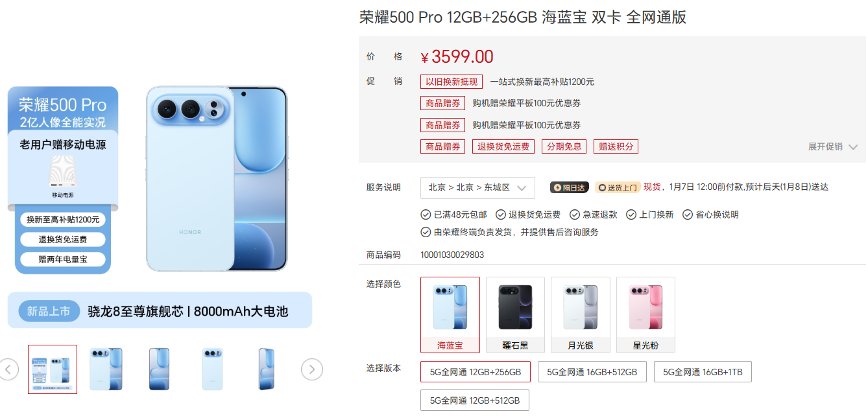Image resolution: width=868 pixels, height=418 pixels.
Task: Click the 退换货免运费 promotion tag
Action: click(503, 146)
